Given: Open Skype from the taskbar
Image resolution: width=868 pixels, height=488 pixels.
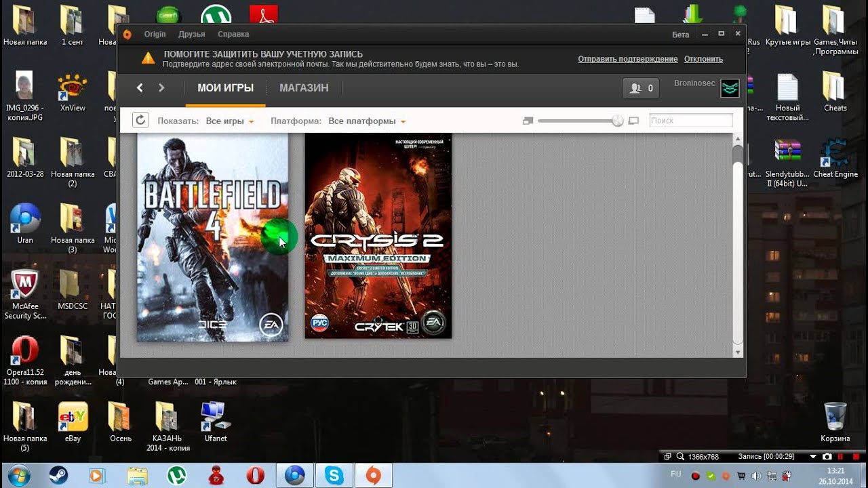Looking at the screenshot, I should (334, 475).
